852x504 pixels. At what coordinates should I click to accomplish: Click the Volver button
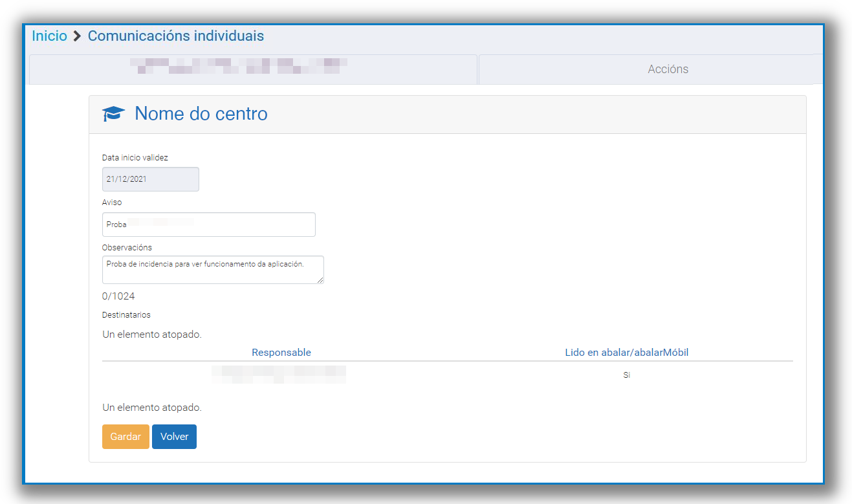174,437
